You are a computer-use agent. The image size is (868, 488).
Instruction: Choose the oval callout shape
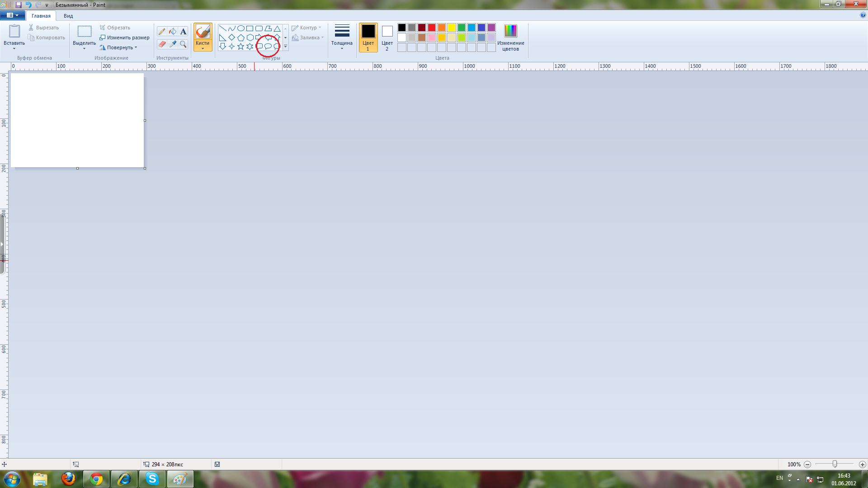pos(268,47)
